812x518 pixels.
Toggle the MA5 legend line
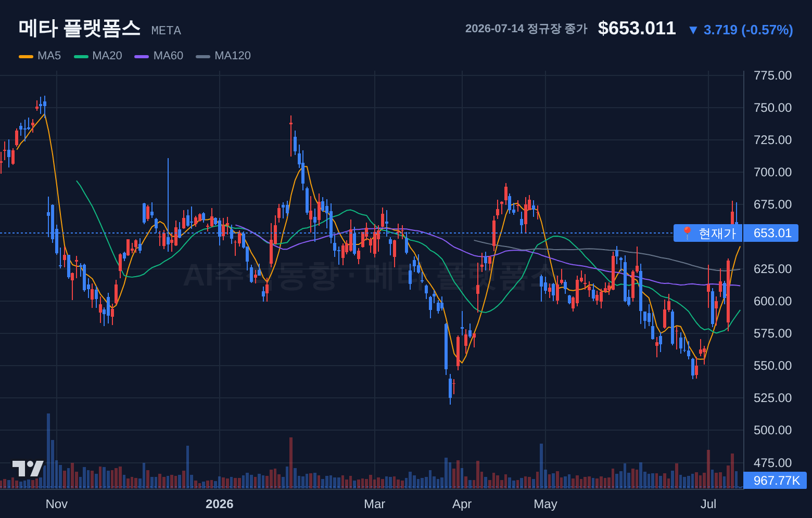click(40, 56)
